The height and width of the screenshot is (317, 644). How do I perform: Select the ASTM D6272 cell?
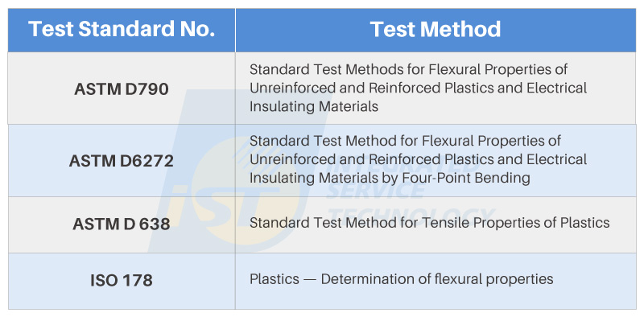pyautogui.click(x=122, y=161)
